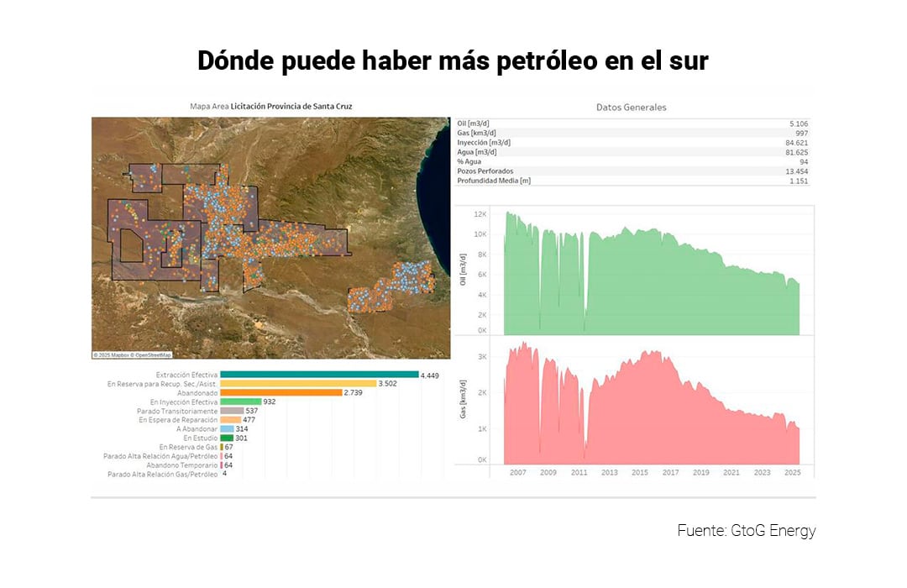This screenshot has width=907, height=588.
Task: Click the Extracción Efectiva teal bar
Action: point(319,375)
